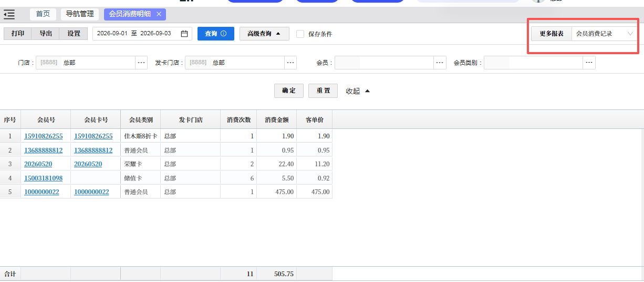Open the date range calendar icon
Image resolution: width=644 pixels, height=282 pixels.
point(184,34)
